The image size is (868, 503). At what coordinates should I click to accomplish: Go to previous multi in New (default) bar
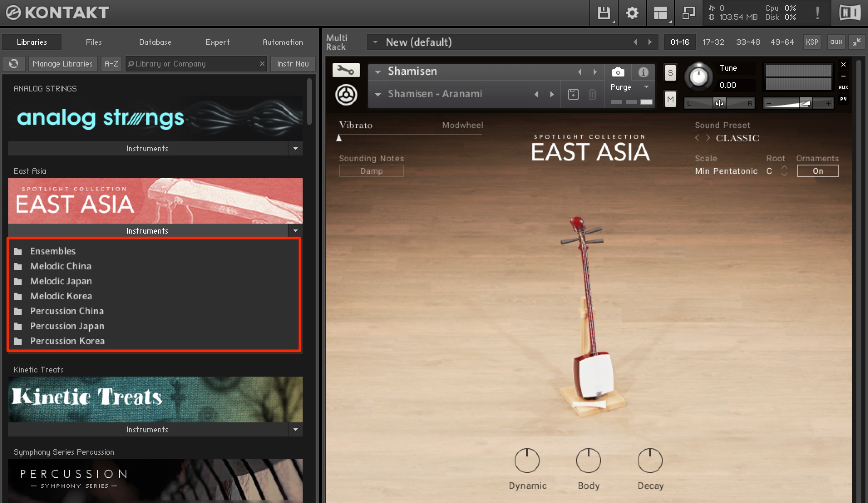[x=635, y=42]
